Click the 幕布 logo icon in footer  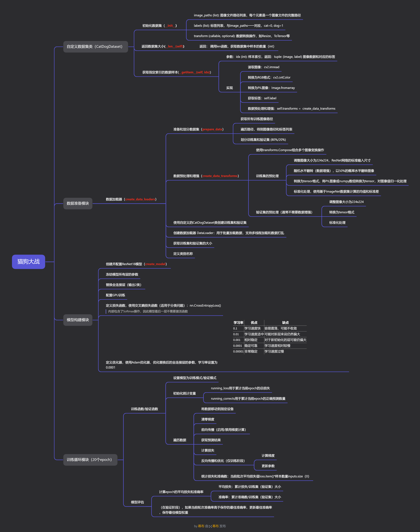pos(210,526)
